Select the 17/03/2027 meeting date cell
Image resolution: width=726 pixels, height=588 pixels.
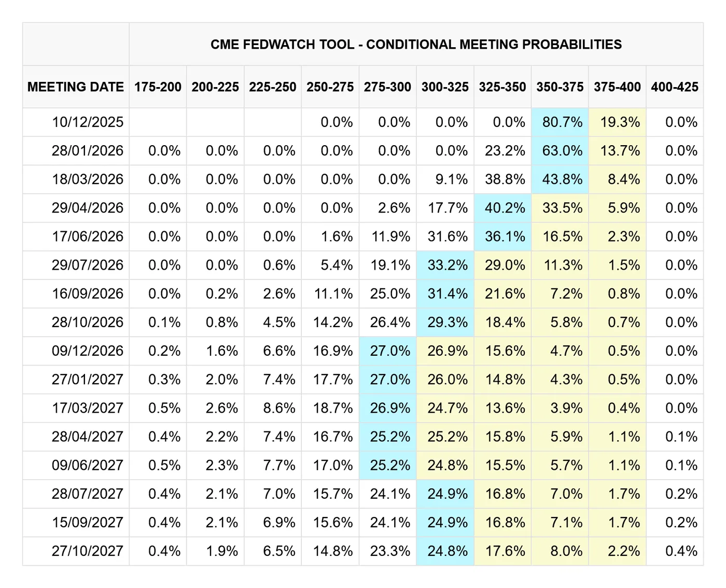(x=87, y=408)
